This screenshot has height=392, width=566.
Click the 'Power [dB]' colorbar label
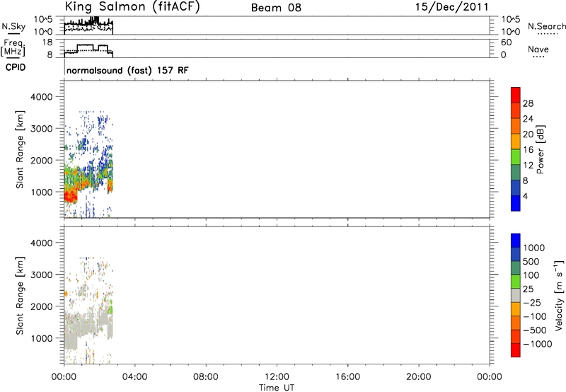(x=541, y=149)
